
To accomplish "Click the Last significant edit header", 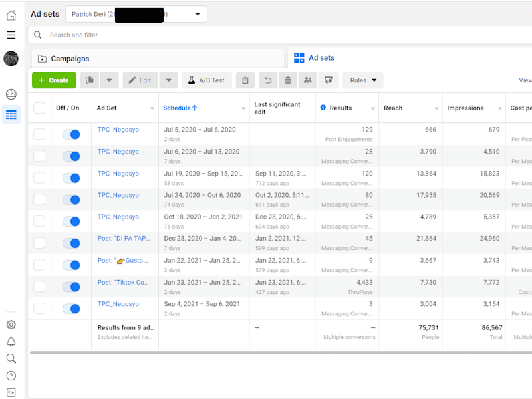I will [x=277, y=108].
